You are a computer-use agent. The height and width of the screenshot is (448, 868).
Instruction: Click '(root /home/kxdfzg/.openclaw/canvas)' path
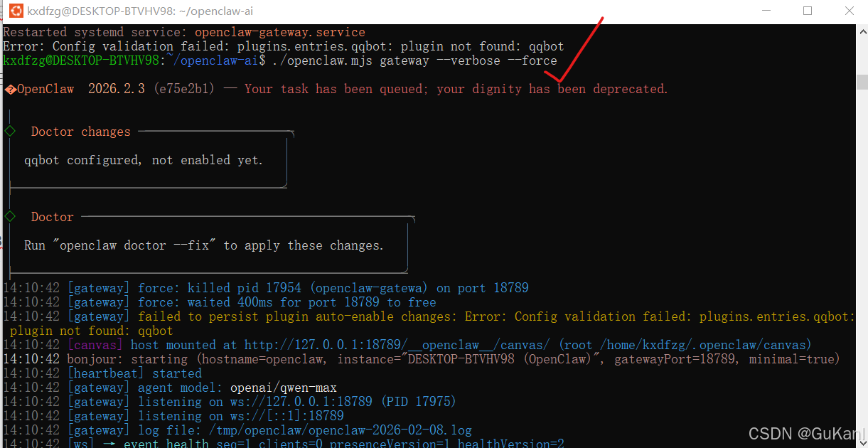[x=685, y=345]
